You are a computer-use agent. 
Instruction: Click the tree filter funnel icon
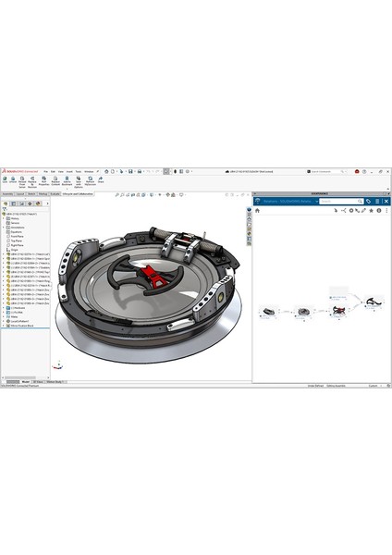tap(5, 209)
